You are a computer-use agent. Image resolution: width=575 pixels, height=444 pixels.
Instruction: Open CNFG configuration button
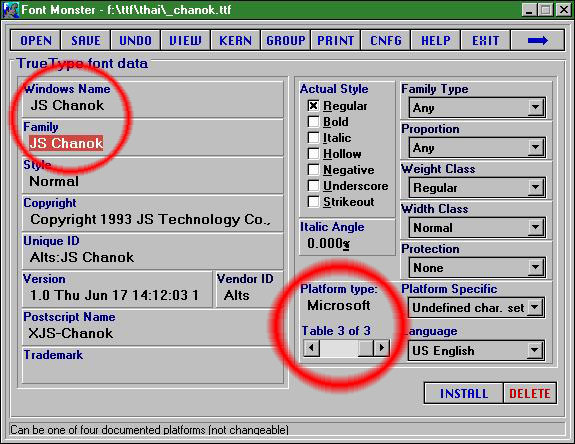[386, 40]
